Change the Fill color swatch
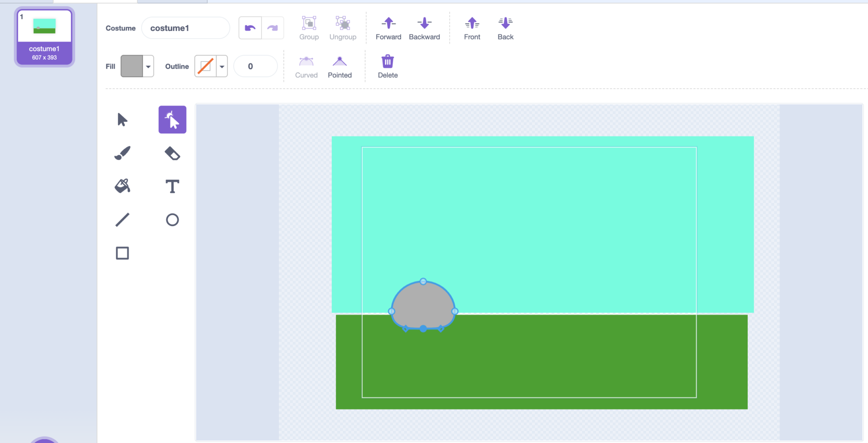This screenshot has width=868, height=443. (132, 66)
